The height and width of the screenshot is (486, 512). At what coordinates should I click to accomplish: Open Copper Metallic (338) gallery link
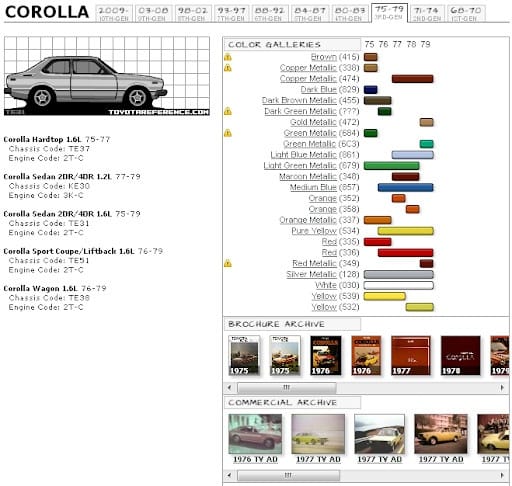pos(308,68)
